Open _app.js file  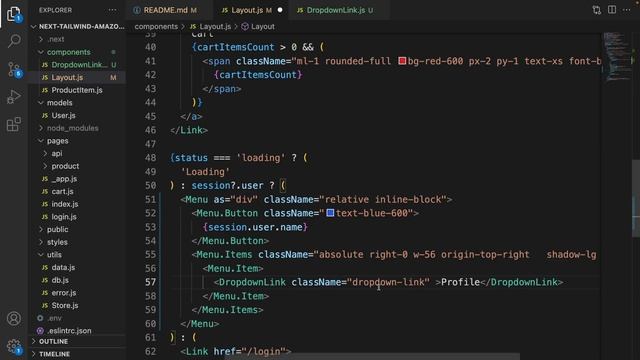tap(77, 179)
